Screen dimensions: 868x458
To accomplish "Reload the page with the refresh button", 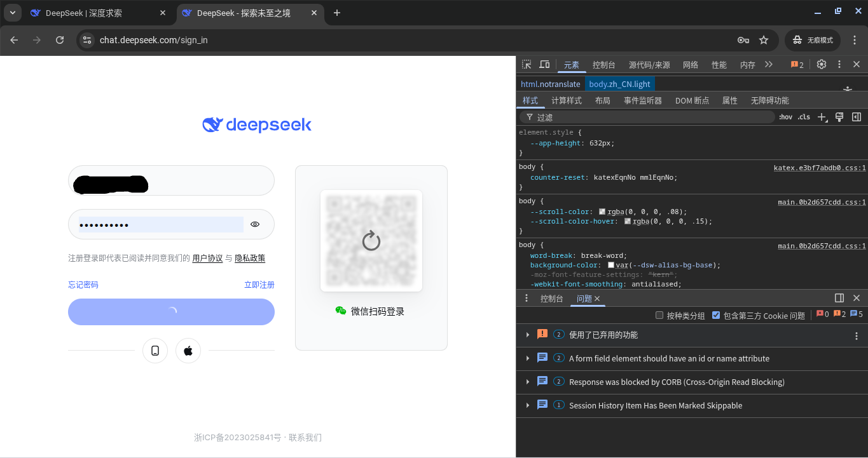I will 60,40.
